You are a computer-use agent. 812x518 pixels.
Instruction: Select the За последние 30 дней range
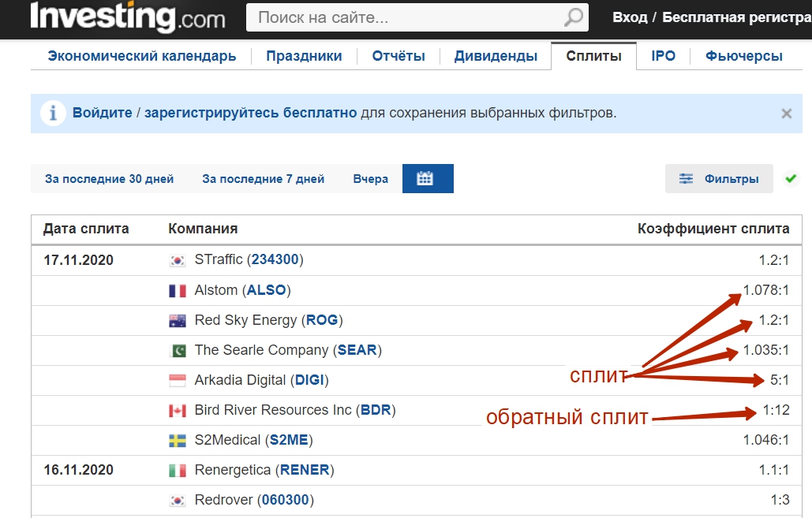tap(109, 179)
